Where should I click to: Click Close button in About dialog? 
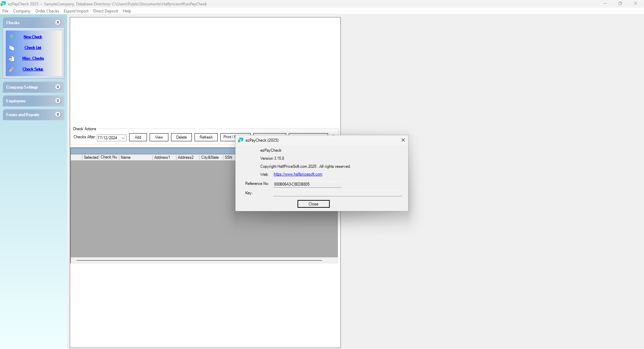(x=314, y=204)
